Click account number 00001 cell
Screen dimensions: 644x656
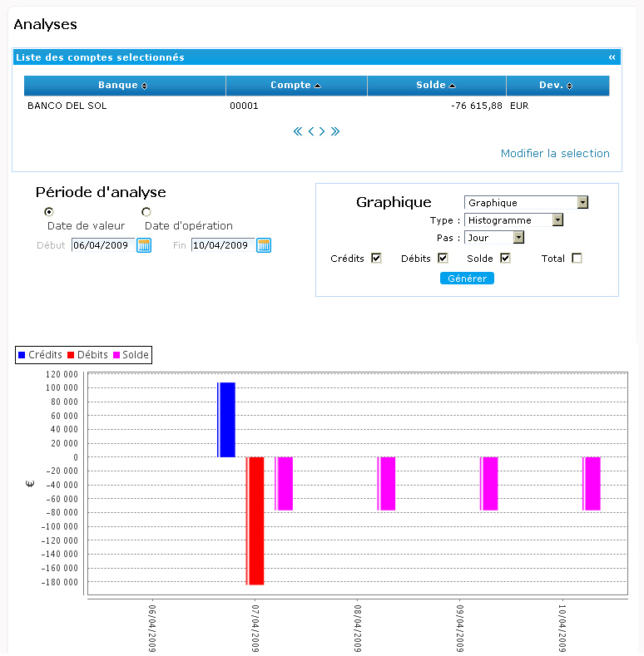tap(244, 106)
